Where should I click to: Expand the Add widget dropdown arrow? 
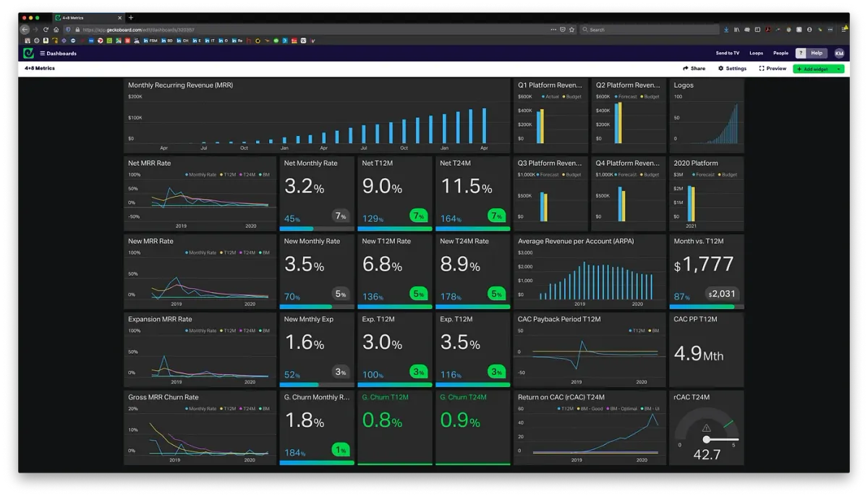[x=838, y=69]
